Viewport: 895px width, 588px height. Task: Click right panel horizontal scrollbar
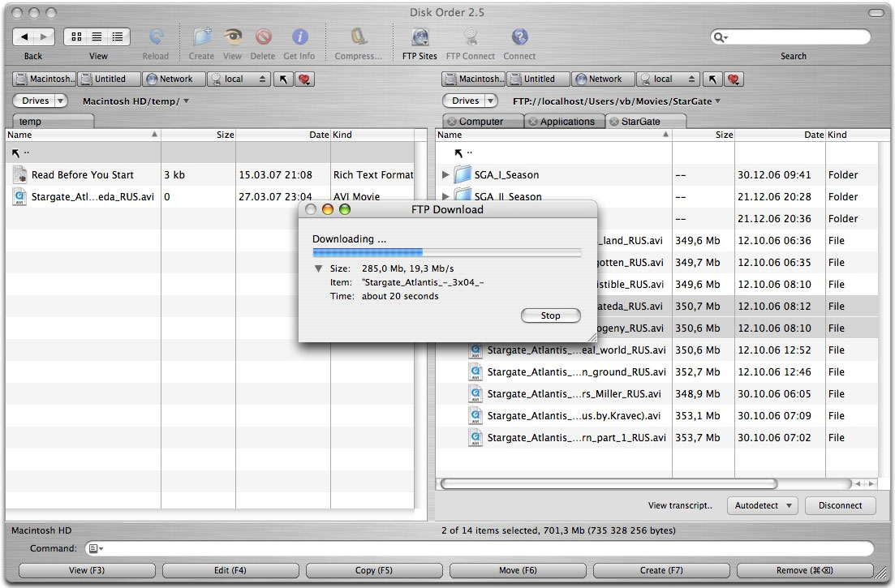(x=609, y=483)
